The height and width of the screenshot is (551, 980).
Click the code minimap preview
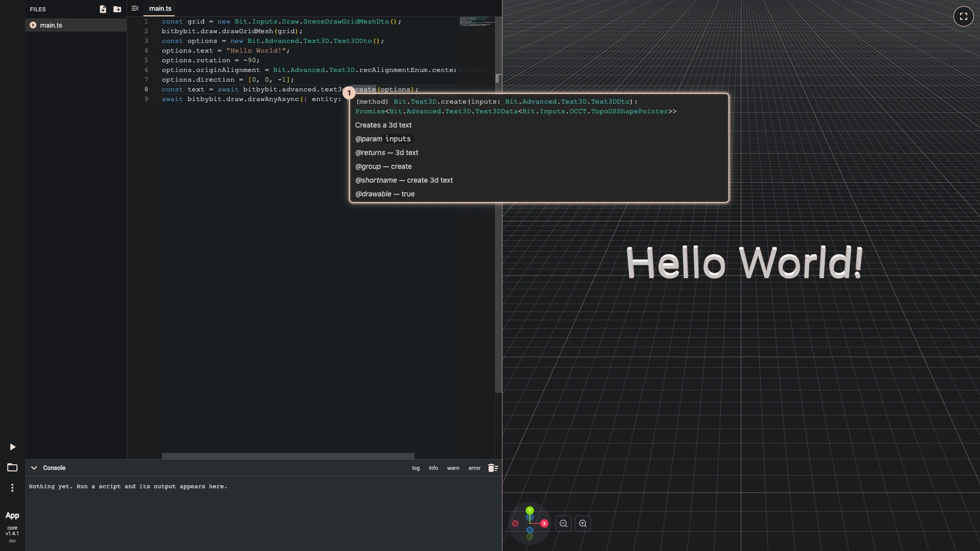point(477,21)
